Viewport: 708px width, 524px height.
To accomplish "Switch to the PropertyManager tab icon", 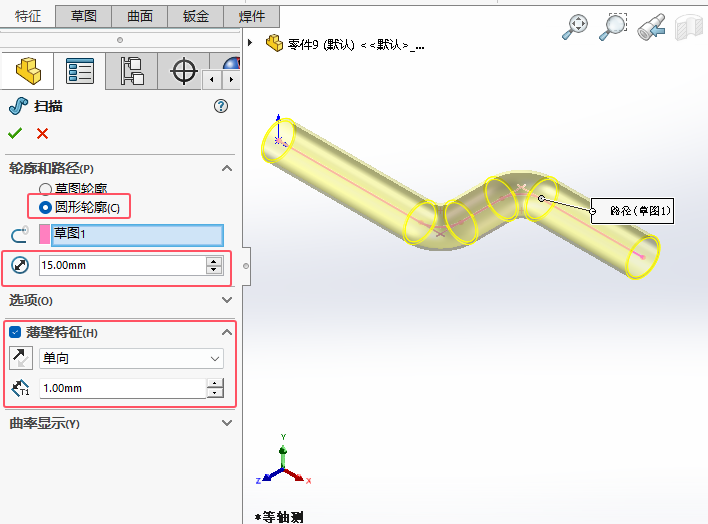I will click(80, 71).
